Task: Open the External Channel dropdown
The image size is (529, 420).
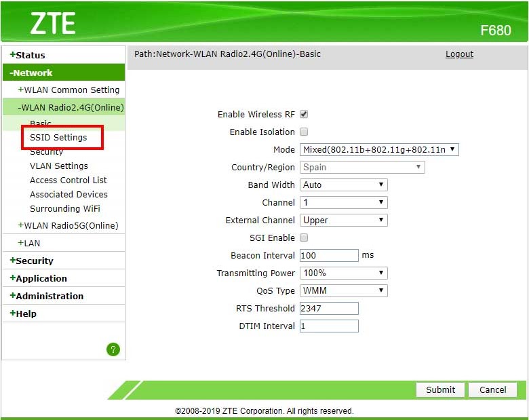Action: coord(343,220)
